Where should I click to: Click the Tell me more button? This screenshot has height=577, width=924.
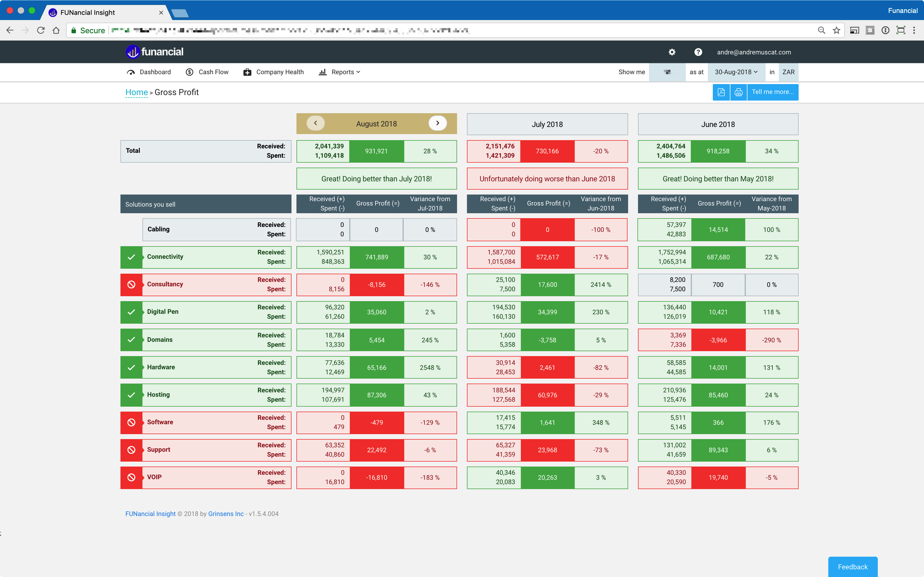(772, 92)
